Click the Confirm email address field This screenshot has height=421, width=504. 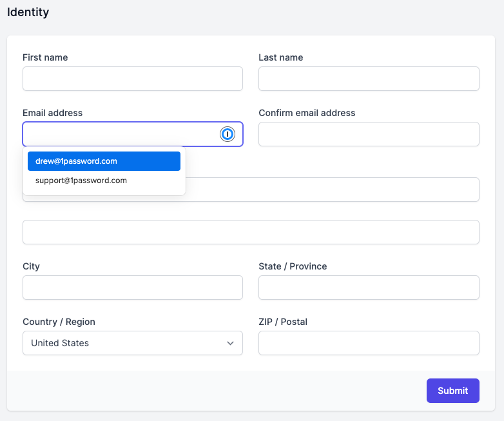[x=369, y=134]
